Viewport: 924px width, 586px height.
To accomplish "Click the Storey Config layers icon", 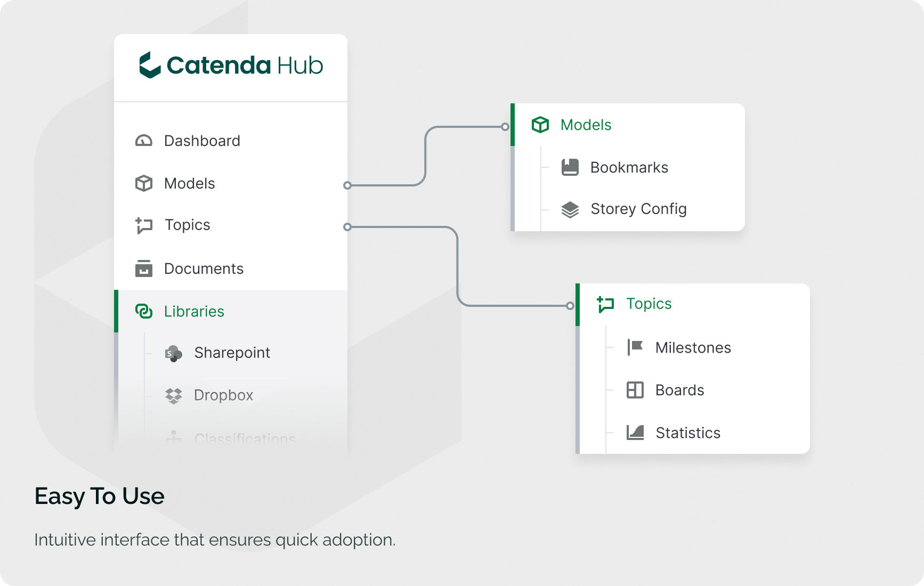I will pyautogui.click(x=570, y=209).
